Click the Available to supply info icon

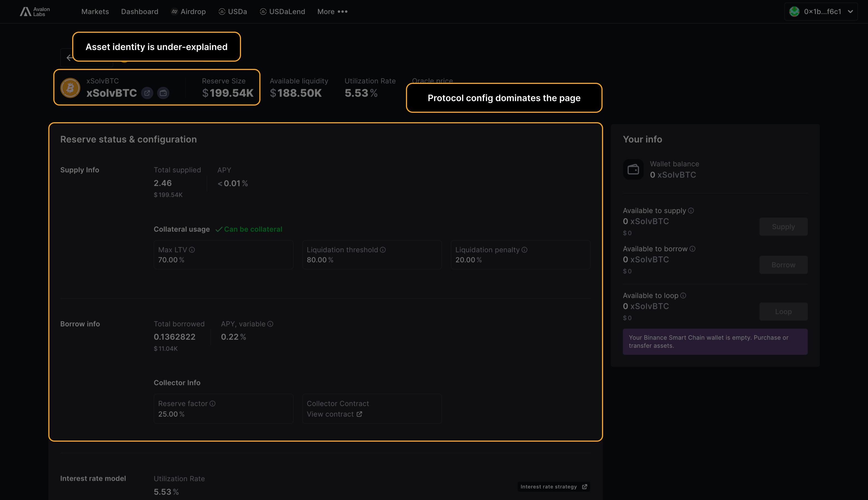691,211
